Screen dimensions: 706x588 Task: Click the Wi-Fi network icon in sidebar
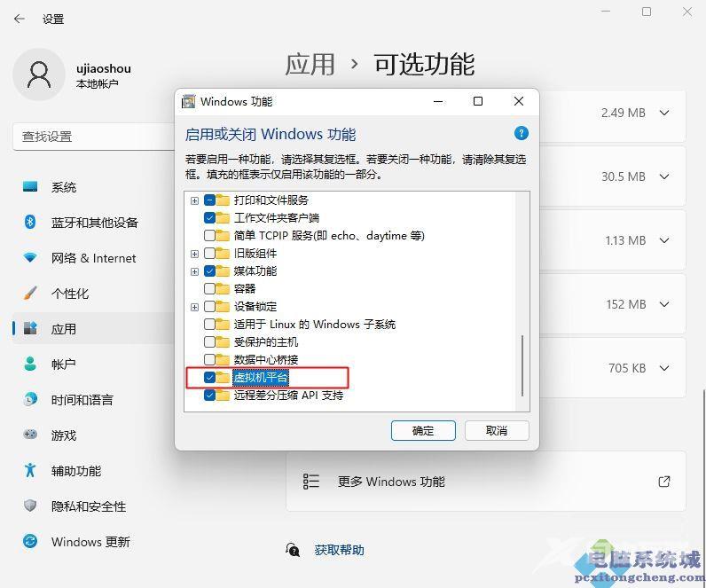point(30,257)
